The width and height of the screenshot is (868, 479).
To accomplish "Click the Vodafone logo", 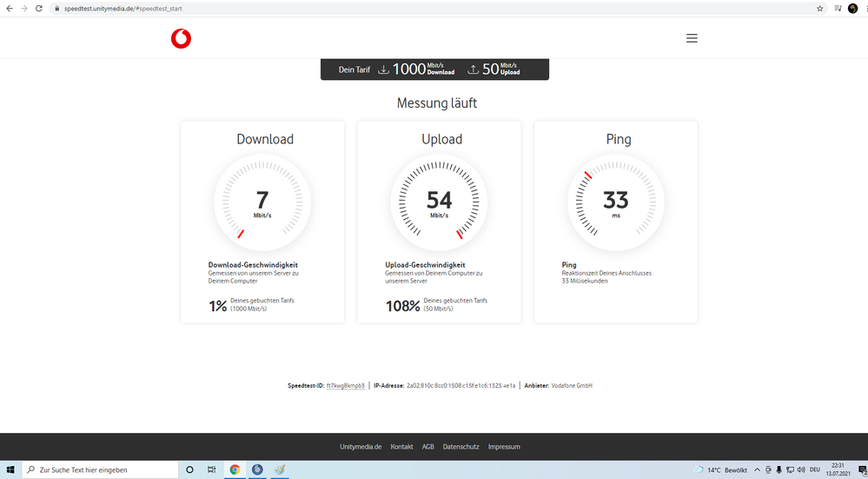I will [x=181, y=39].
